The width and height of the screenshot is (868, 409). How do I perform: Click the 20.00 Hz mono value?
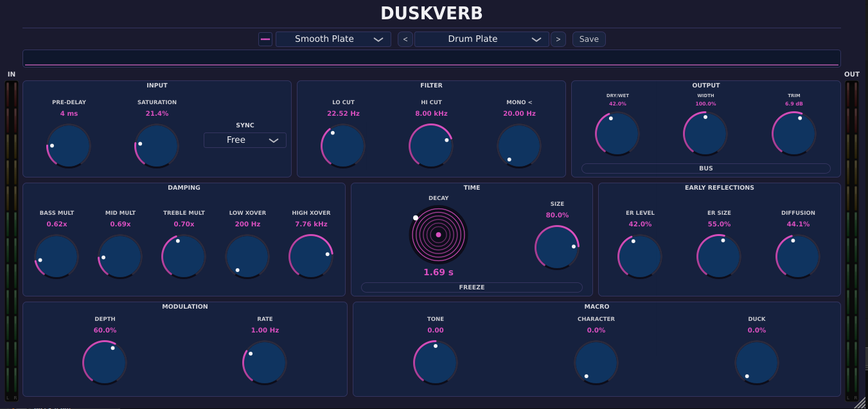(519, 114)
